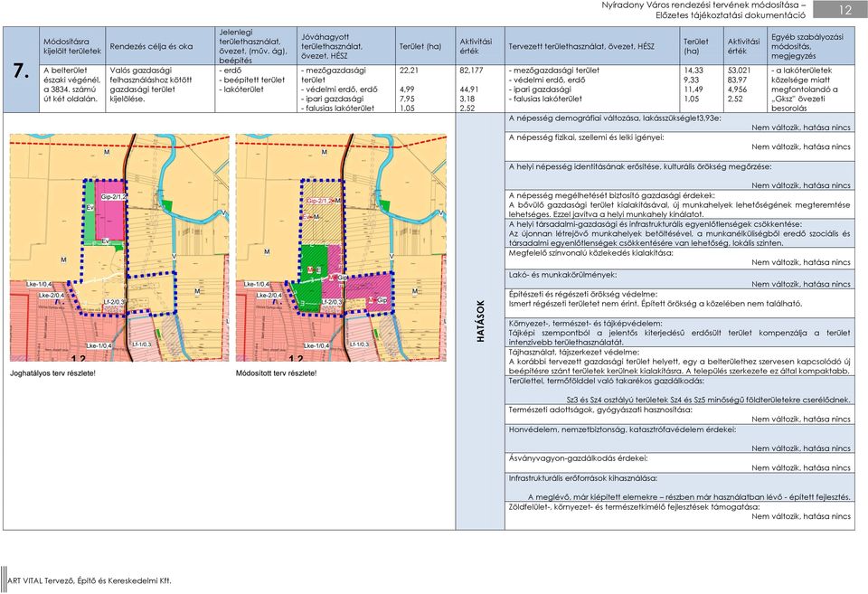
Task: Select the heading 'Lakó- és munkakörülmények'
Action: tap(562, 275)
